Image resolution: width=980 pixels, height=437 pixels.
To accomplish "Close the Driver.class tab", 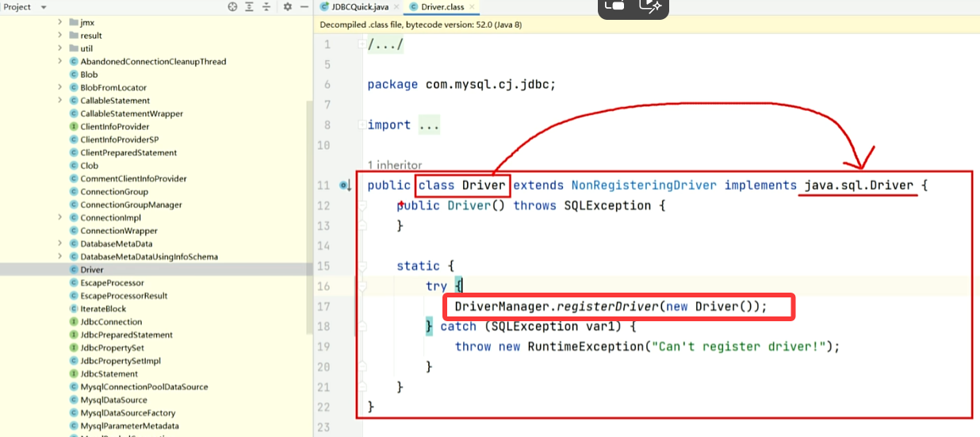I will click(x=473, y=6).
